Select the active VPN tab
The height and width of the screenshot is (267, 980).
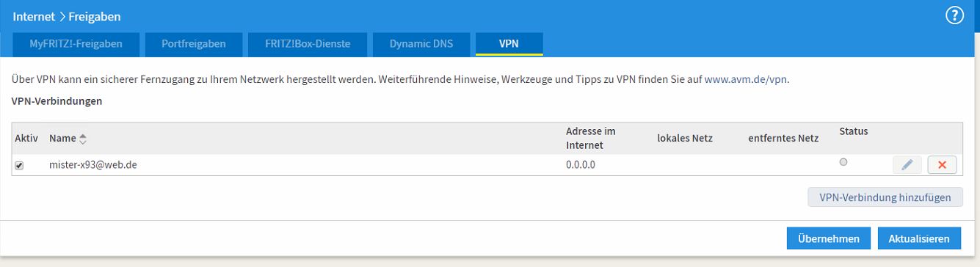point(509,44)
